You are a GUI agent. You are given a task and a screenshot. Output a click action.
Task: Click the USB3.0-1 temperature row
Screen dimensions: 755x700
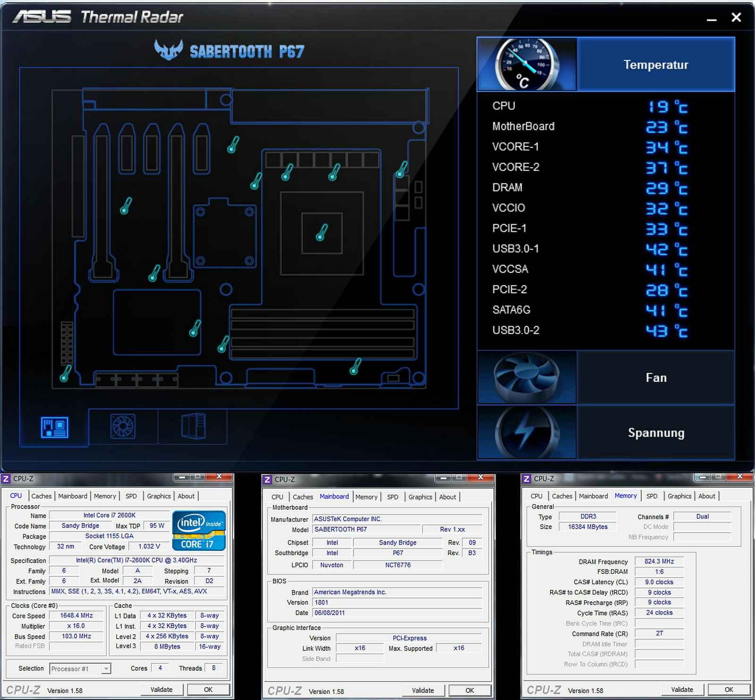(590, 249)
